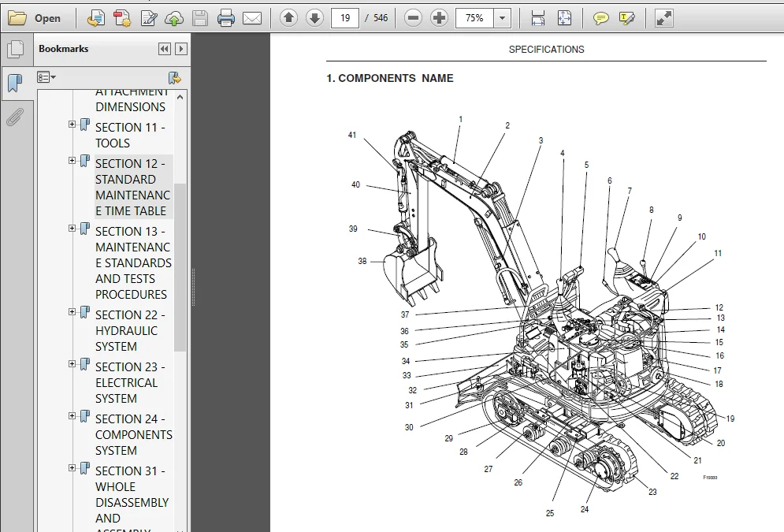Image resolution: width=784 pixels, height=532 pixels.
Task: Click the Save floppy disk icon
Action: click(x=200, y=18)
